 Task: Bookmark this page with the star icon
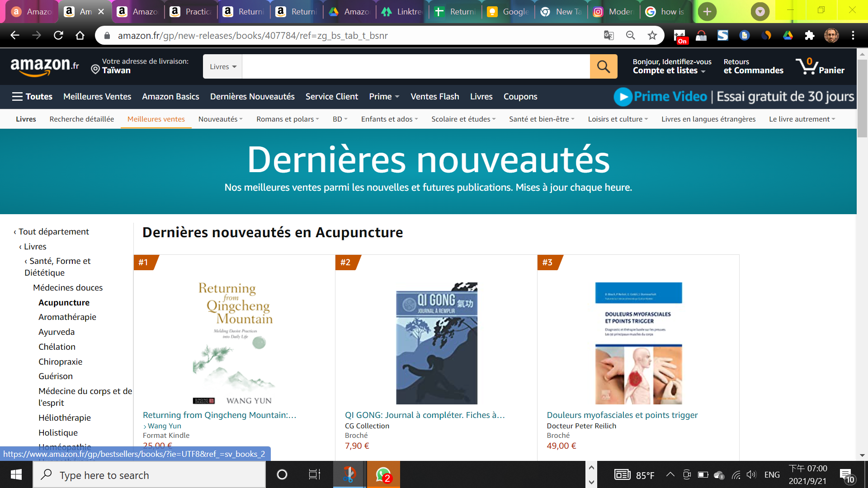[652, 35]
